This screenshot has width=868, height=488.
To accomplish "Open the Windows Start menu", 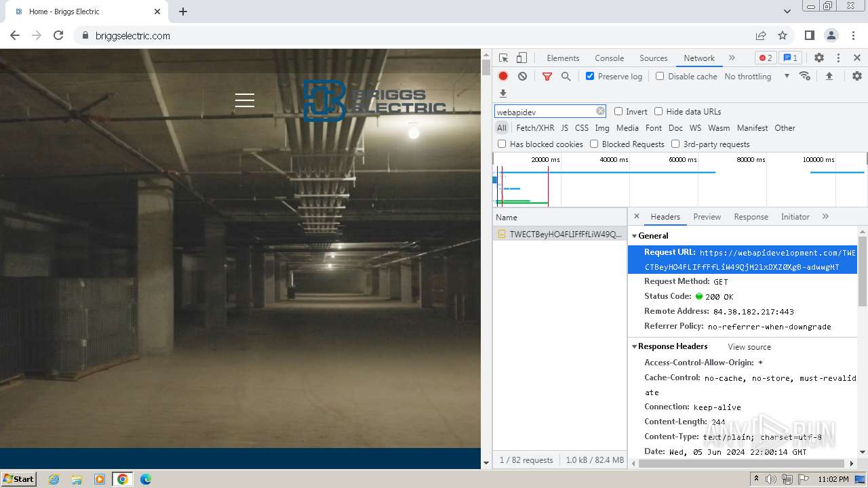I will tap(19, 479).
